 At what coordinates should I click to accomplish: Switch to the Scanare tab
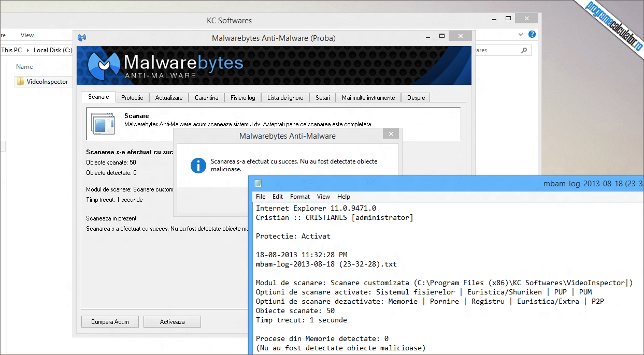98,97
